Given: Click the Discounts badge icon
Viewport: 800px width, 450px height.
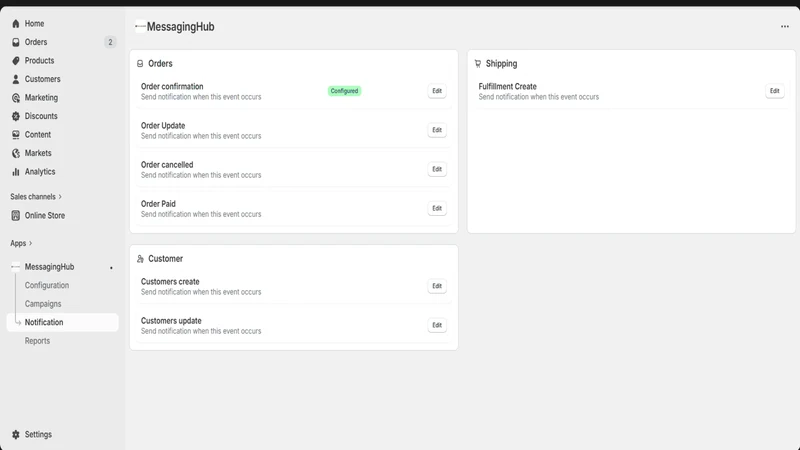Looking at the screenshot, I should 16,116.
